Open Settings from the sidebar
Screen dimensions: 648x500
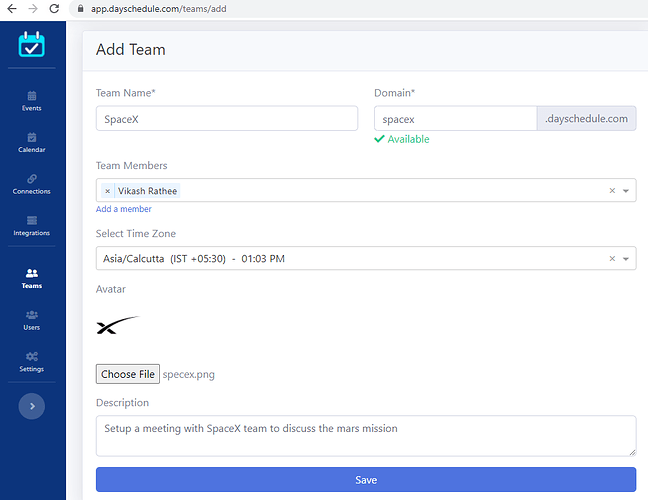32,362
